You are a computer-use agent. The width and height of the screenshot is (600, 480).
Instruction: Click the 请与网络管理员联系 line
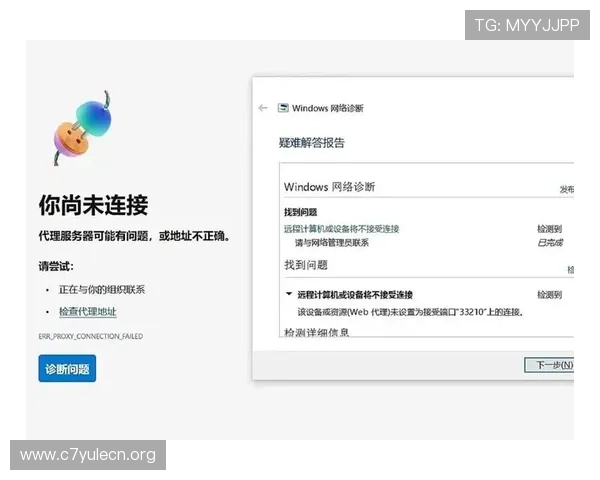332,243
